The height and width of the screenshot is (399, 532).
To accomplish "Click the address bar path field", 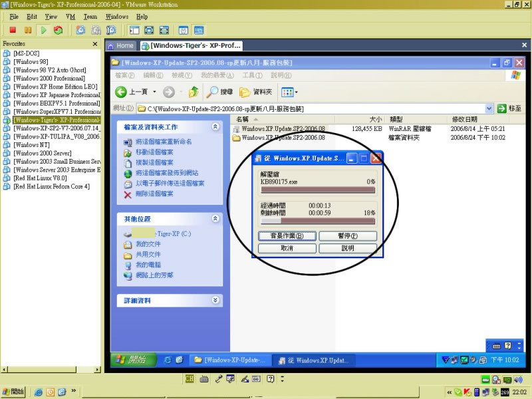I will (x=311, y=108).
